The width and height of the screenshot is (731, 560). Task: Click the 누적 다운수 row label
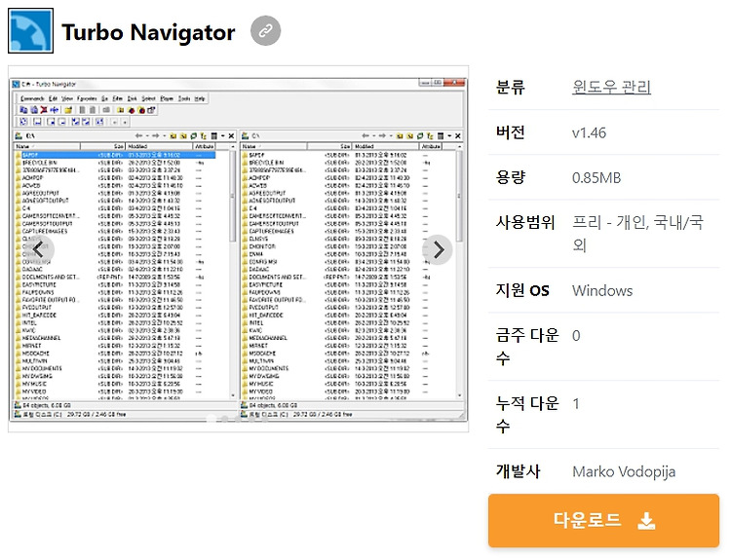[x=527, y=415]
